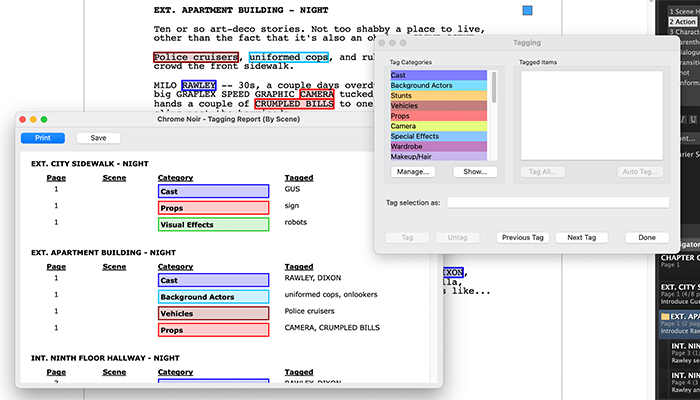
Task: Select the Cast tag category
Action: [439, 76]
